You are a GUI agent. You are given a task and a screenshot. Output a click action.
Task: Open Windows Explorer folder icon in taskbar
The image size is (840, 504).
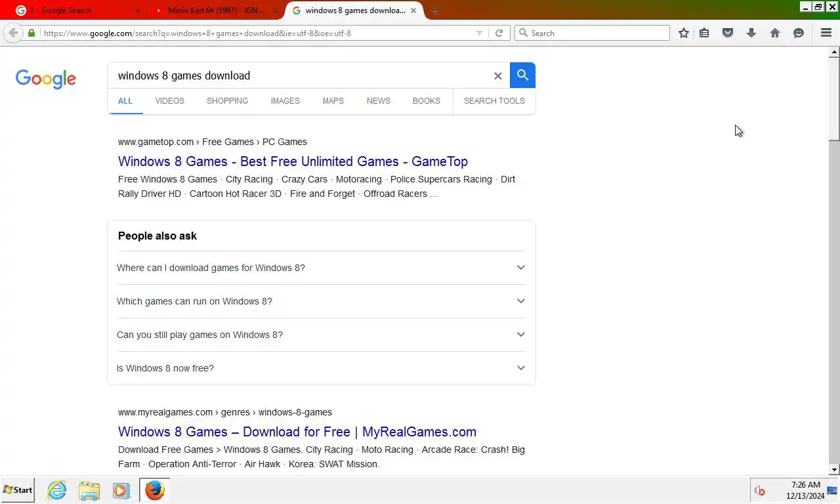coord(89,490)
